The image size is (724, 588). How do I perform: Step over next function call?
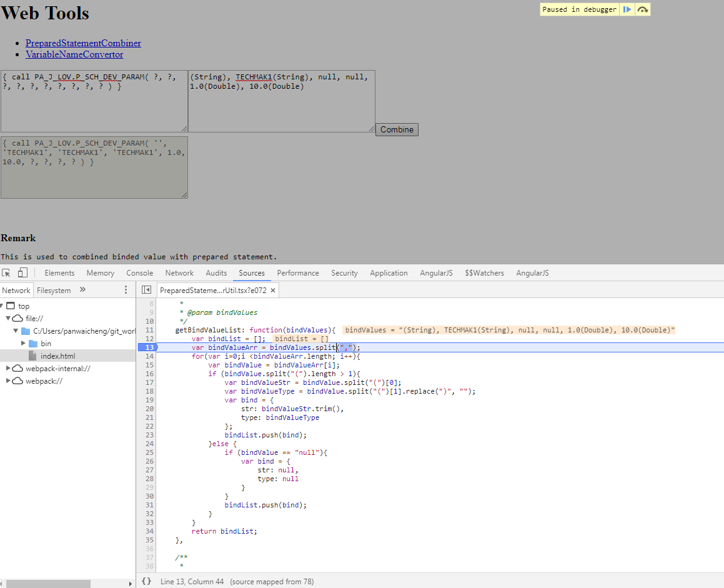pos(643,9)
